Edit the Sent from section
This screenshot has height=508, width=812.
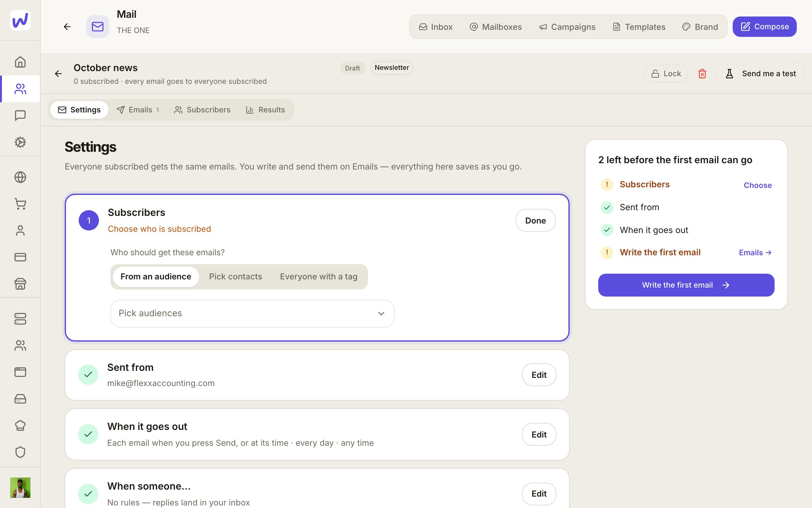tap(539, 375)
